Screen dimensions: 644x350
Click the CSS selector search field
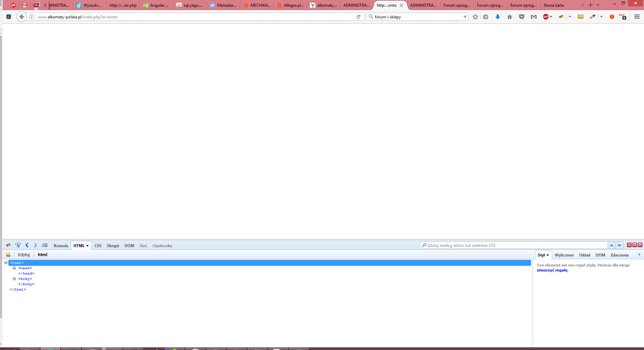[514, 245]
